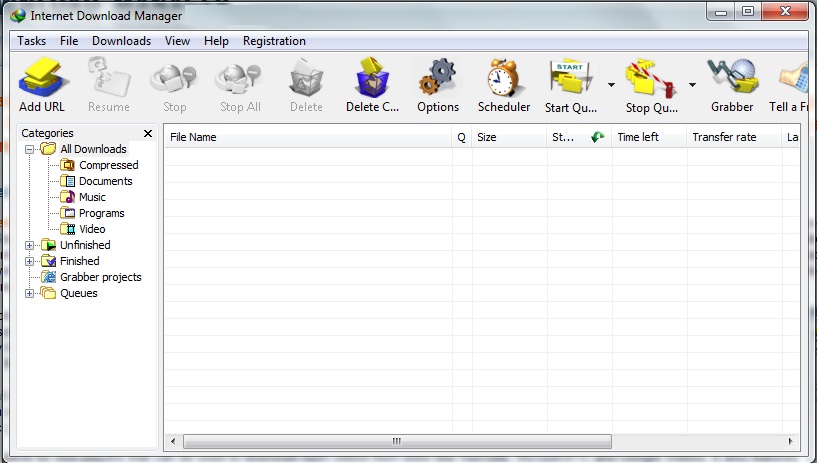Click the Unfinished folder icon
The height and width of the screenshot is (463, 817).
tap(48, 245)
